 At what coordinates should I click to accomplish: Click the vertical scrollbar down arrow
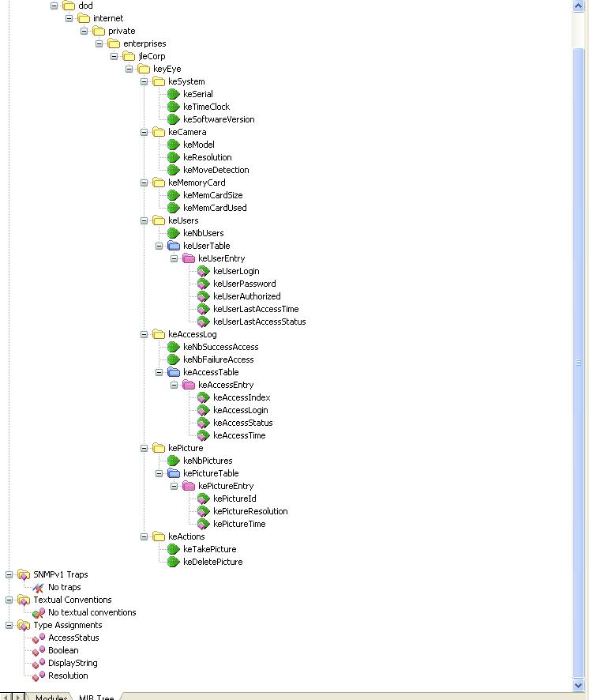pyautogui.click(x=579, y=684)
